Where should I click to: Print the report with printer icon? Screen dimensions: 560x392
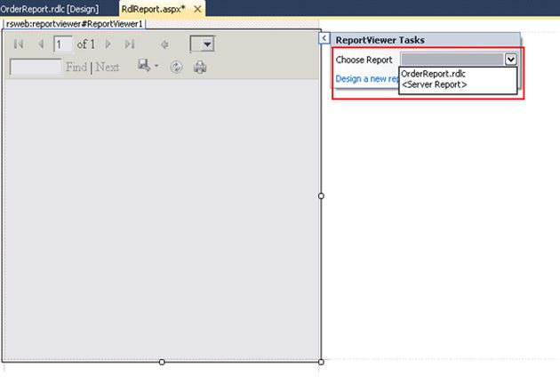click(x=200, y=67)
